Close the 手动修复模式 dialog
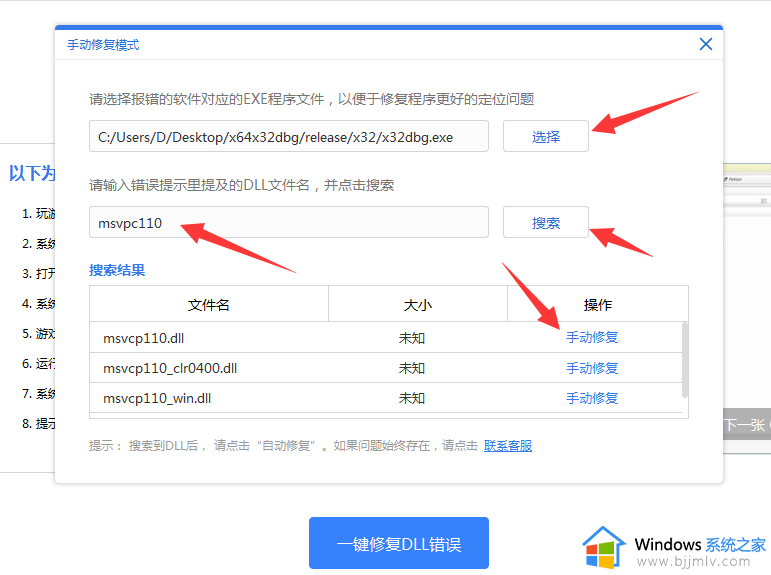Image resolution: width=771 pixels, height=575 pixels. [706, 44]
